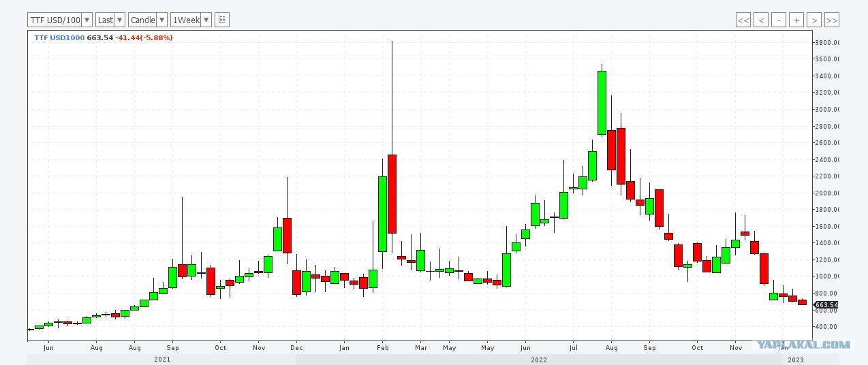The image size is (868, 365).
Task: Click the 663.54 price marker on the axis
Action: tap(826, 305)
